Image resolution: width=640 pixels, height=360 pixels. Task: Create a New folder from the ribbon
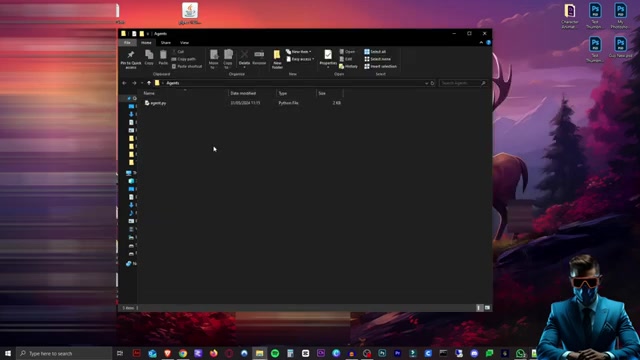[x=277, y=59]
